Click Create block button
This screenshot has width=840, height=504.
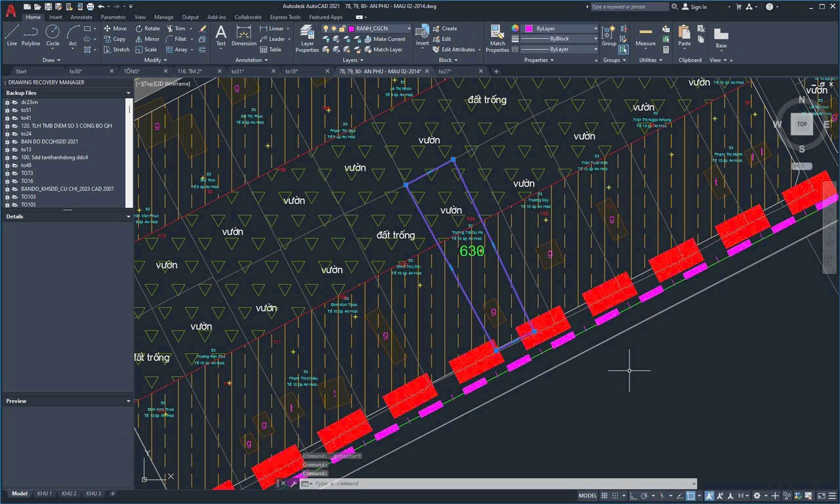point(445,28)
